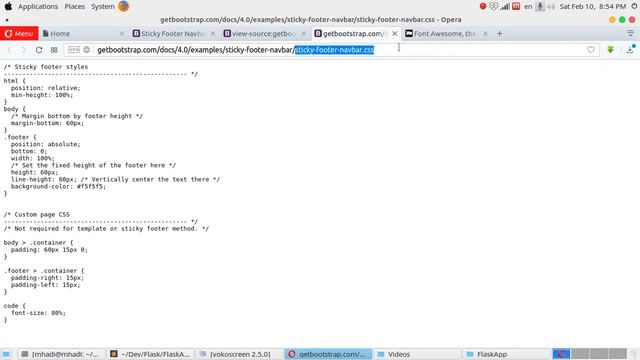
Task: Close the Home tab
Action: click(x=122, y=33)
